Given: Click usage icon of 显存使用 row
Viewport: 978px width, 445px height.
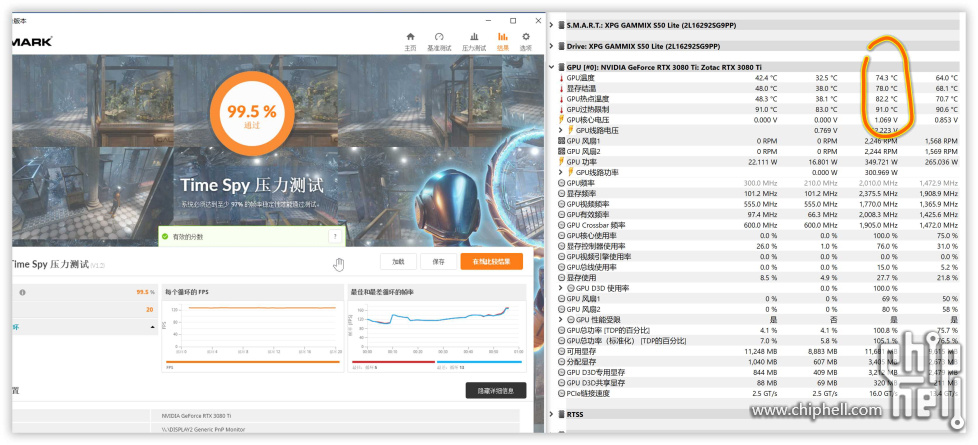Looking at the screenshot, I should [x=561, y=278].
